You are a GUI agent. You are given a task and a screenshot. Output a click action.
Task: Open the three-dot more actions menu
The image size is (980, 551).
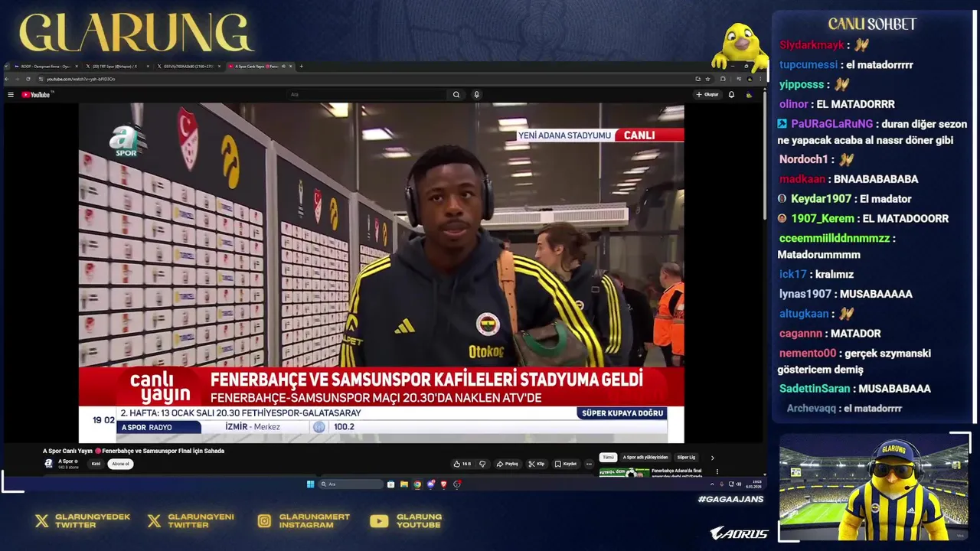point(589,464)
